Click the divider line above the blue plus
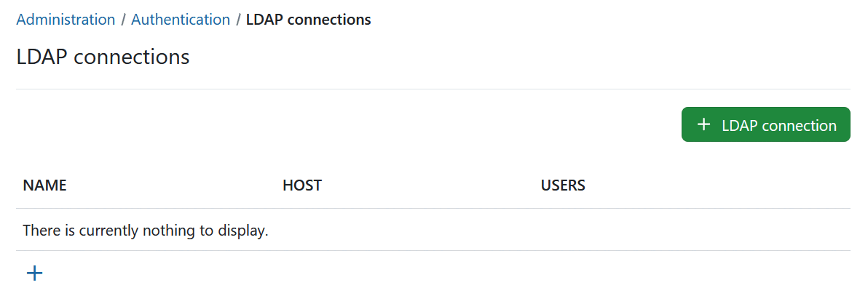 (x=433, y=251)
